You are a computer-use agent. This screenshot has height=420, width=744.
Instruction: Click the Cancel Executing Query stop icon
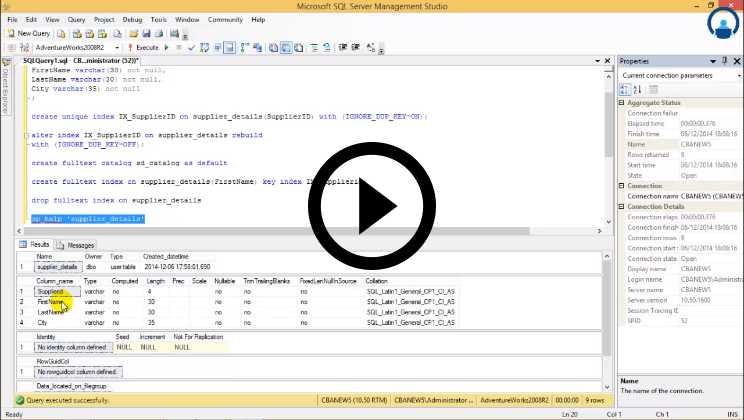click(179, 47)
